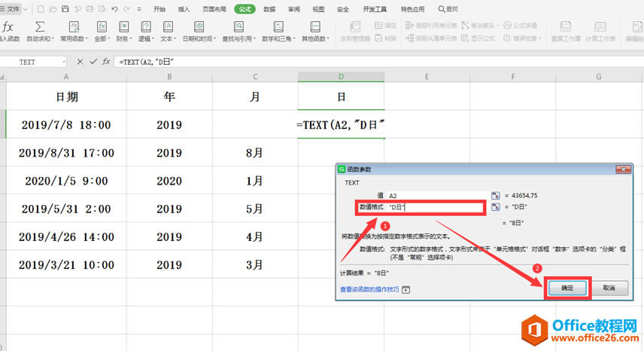Click inside the formula bar text
Screen dimensions: 644x351
147,62
